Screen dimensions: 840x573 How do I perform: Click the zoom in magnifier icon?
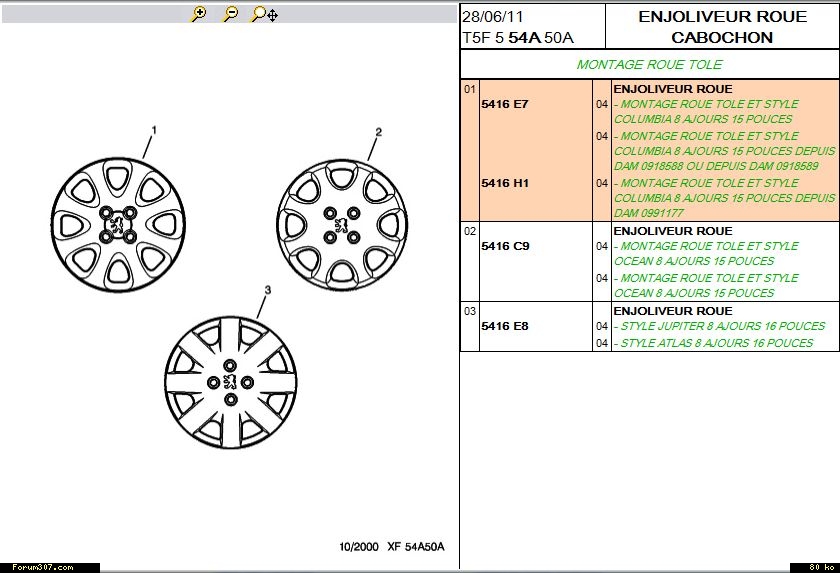point(198,14)
